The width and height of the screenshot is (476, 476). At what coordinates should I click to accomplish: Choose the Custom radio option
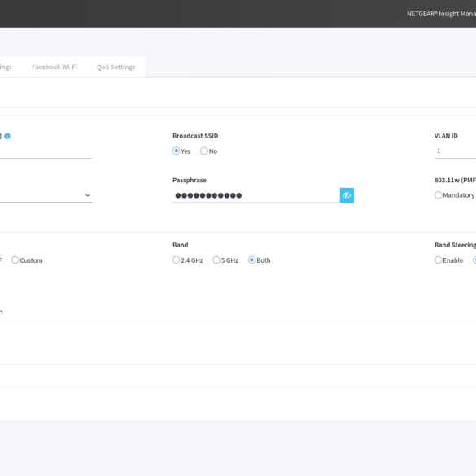[15, 260]
